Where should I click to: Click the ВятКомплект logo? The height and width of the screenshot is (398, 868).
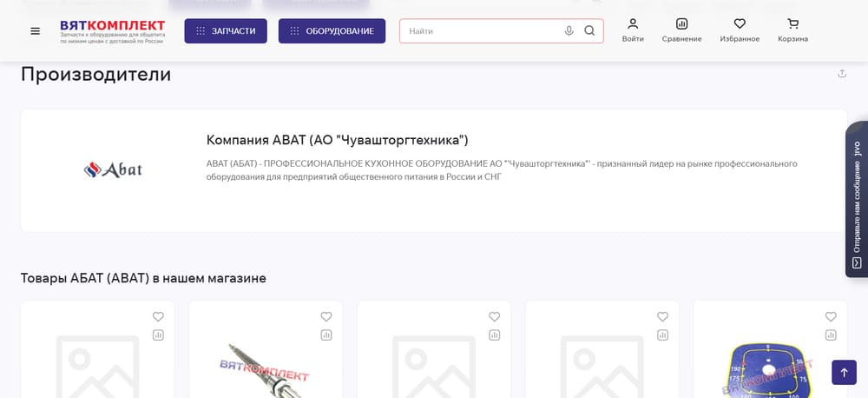[x=112, y=30]
